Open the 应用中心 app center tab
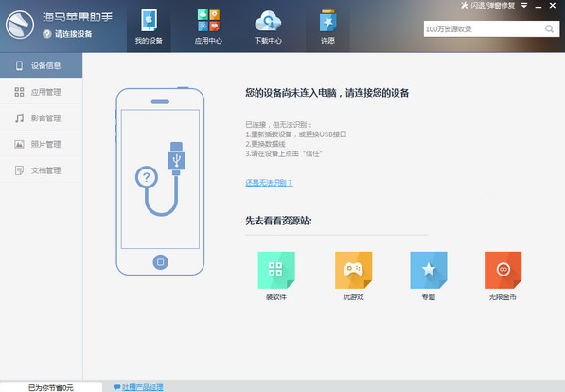565x392 pixels. 208,27
